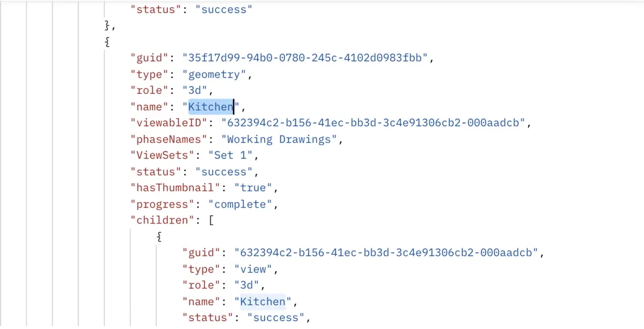Click the selected Kitchen name text

(211, 107)
